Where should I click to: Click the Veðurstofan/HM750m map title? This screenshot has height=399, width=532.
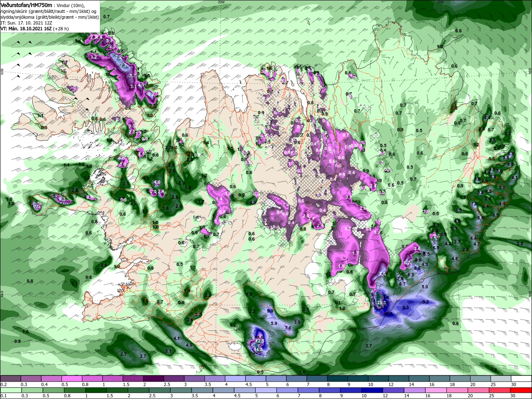tap(26, 5)
